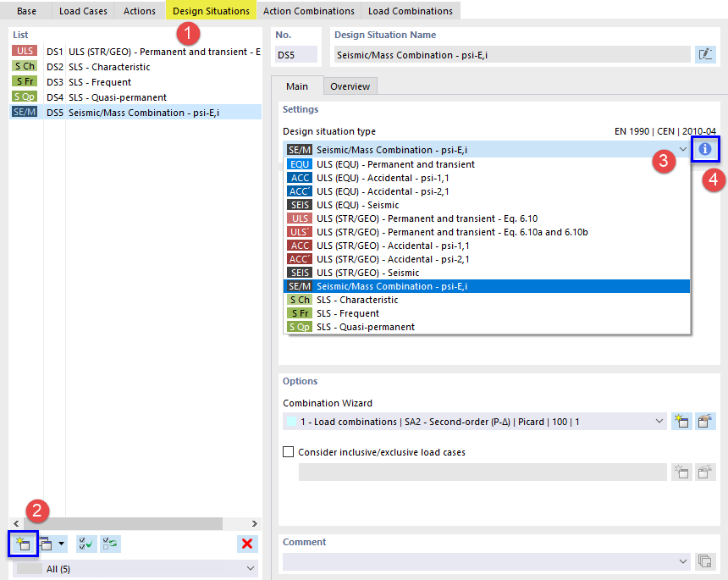Select DS4 SLS - Quasi-permanent in the list
The height and width of the screenshot is (580, 728).
click(135, 97)
